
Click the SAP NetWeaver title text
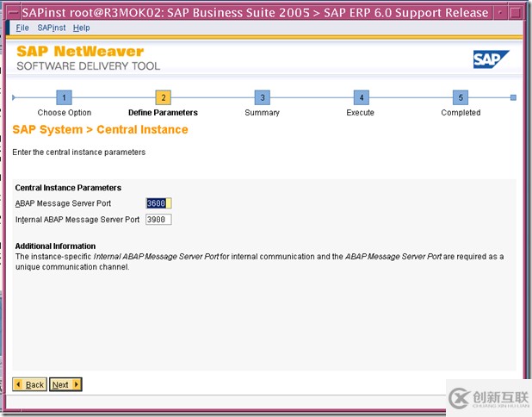click(x=80, y=52)
